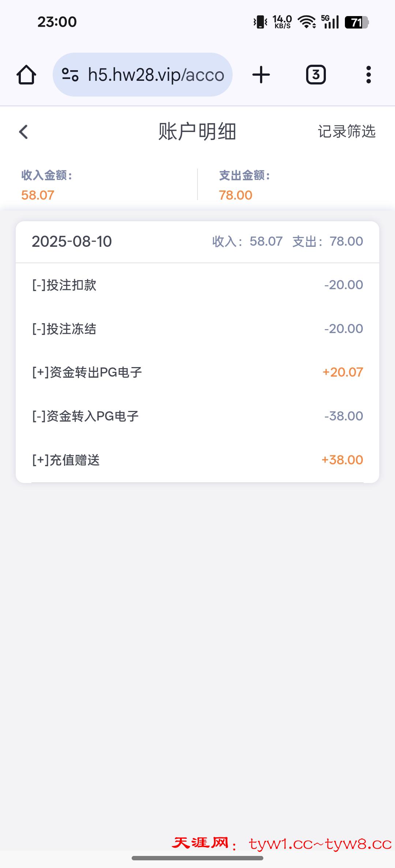Select the 2025-08-10 date header
Image resolution: width=395 pixels, height=868 pixels.
(x=72, y=241)
